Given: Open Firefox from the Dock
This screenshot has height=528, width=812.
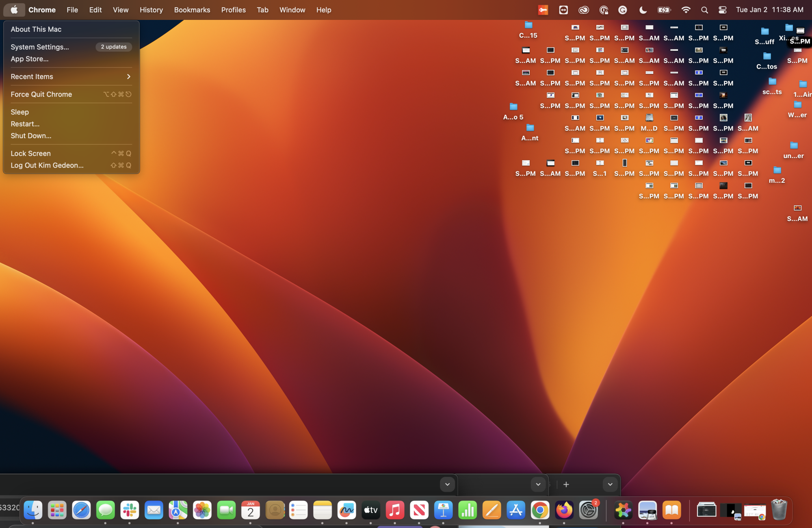Looking at the screenshot, I should 564,510.
